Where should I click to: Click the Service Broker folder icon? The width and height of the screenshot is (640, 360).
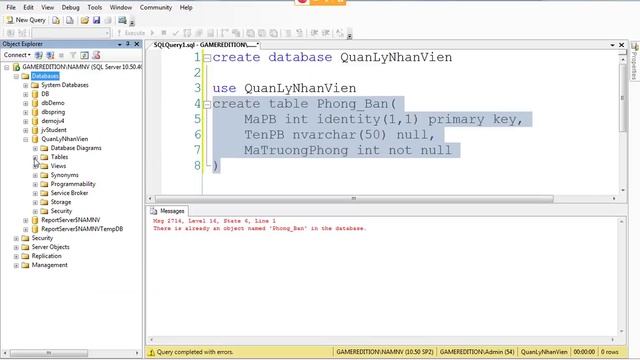pos(44,193)
